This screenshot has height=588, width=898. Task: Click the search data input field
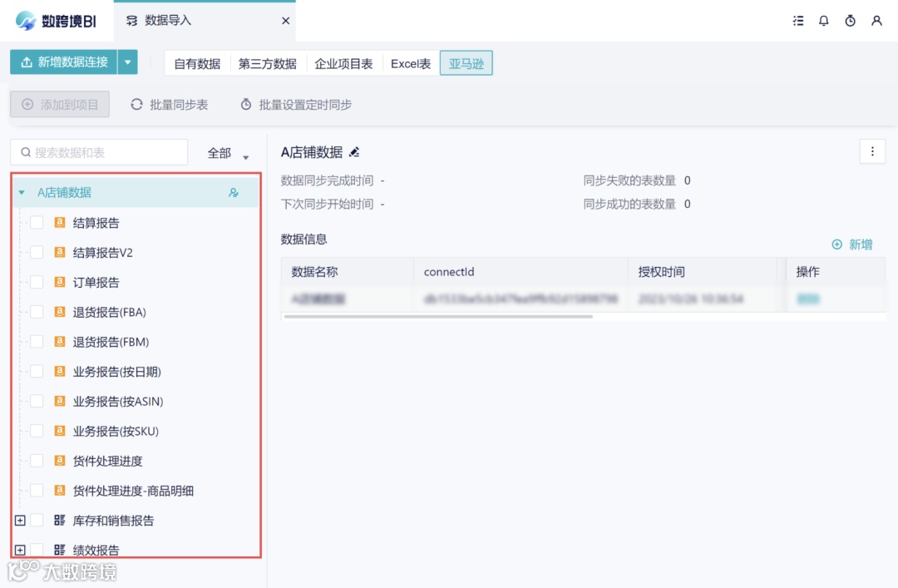pyautogui.click(x=100, y=152)
